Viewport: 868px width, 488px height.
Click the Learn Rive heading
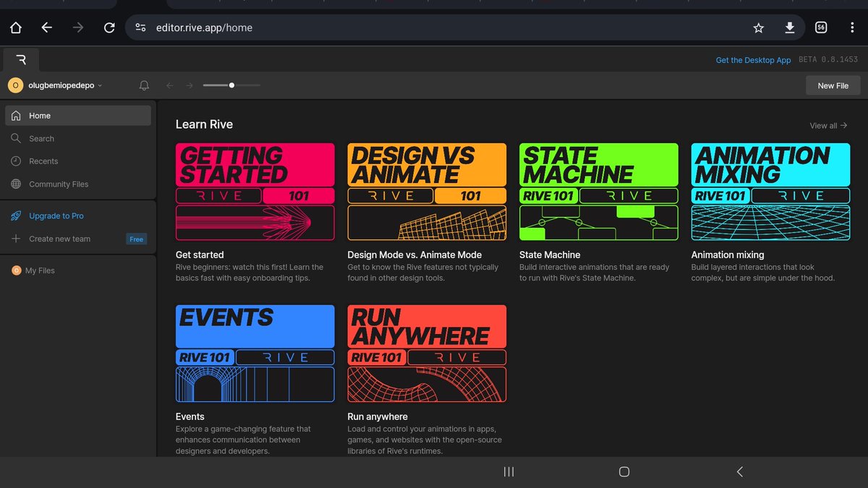(204, 124)
